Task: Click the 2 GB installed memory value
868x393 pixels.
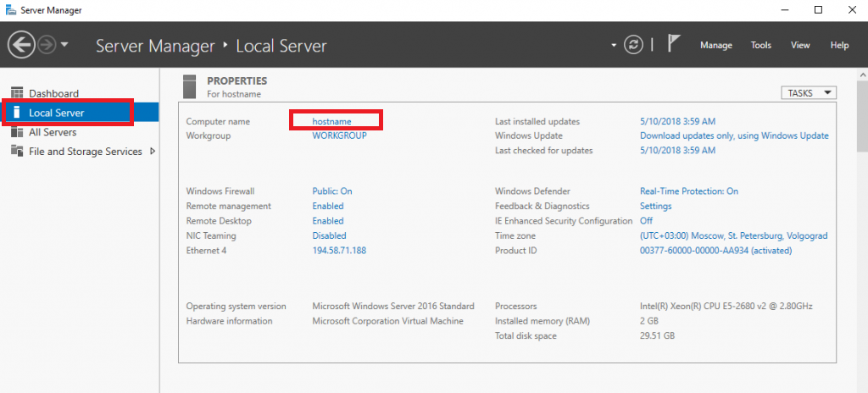Action: point(648,321)
